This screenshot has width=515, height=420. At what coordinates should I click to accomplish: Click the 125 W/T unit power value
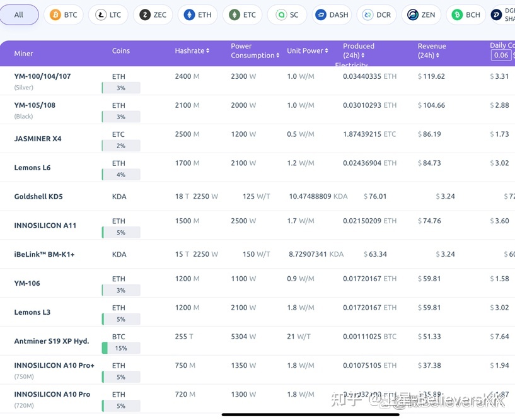[x=256, y=197]
